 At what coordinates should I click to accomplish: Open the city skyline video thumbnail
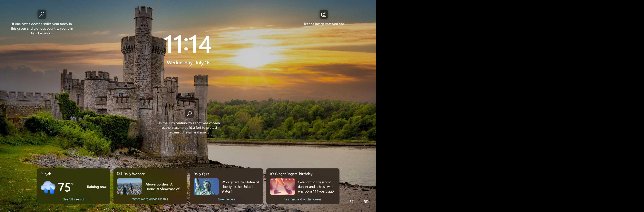pyautogui.click(x=130, y=186)
